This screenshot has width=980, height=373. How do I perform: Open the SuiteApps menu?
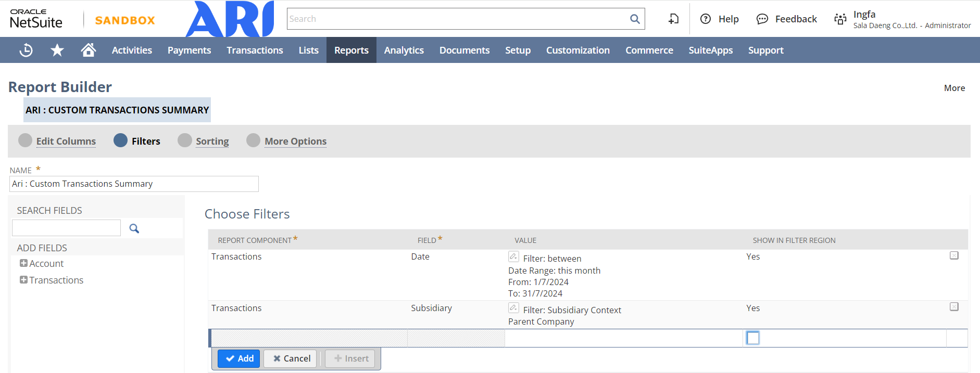711,50
